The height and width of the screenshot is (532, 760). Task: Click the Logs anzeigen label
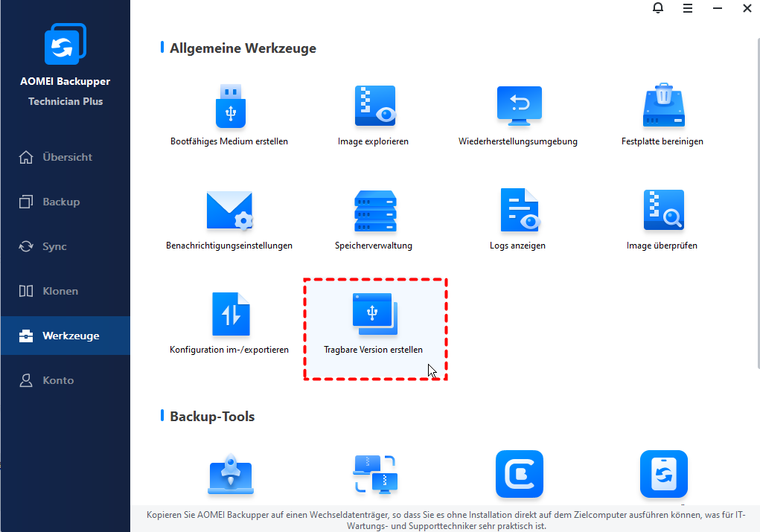point(517,246)
